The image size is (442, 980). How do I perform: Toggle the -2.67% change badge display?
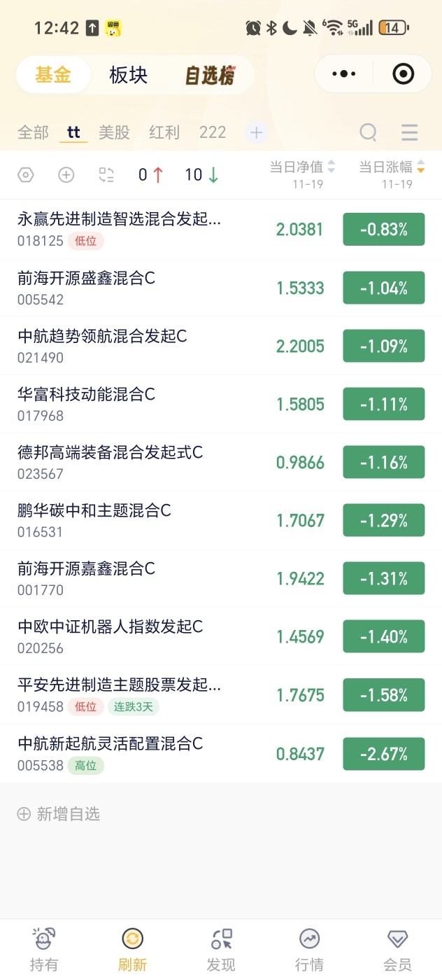[383, 754]
